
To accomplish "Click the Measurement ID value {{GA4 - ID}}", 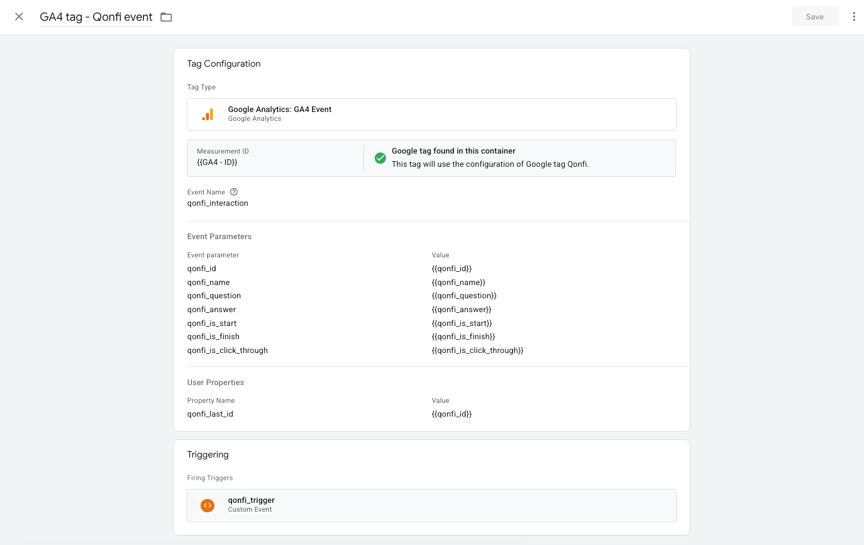I will (217, 162).
